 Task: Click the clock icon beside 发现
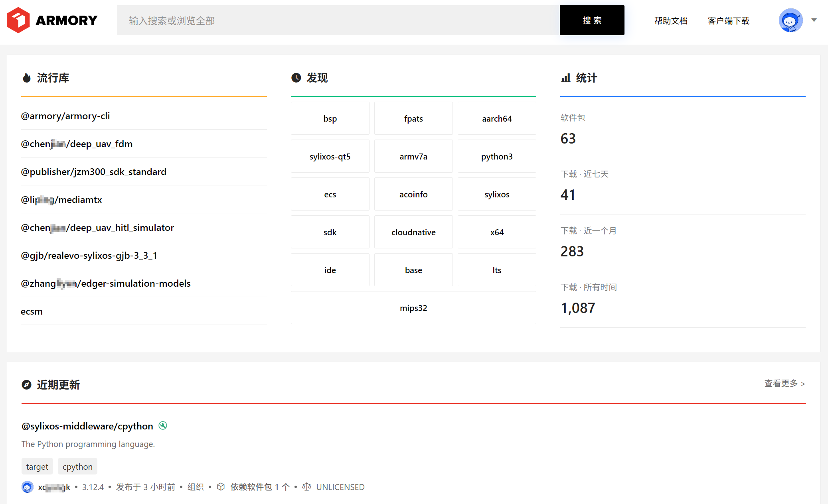point(296,78)
